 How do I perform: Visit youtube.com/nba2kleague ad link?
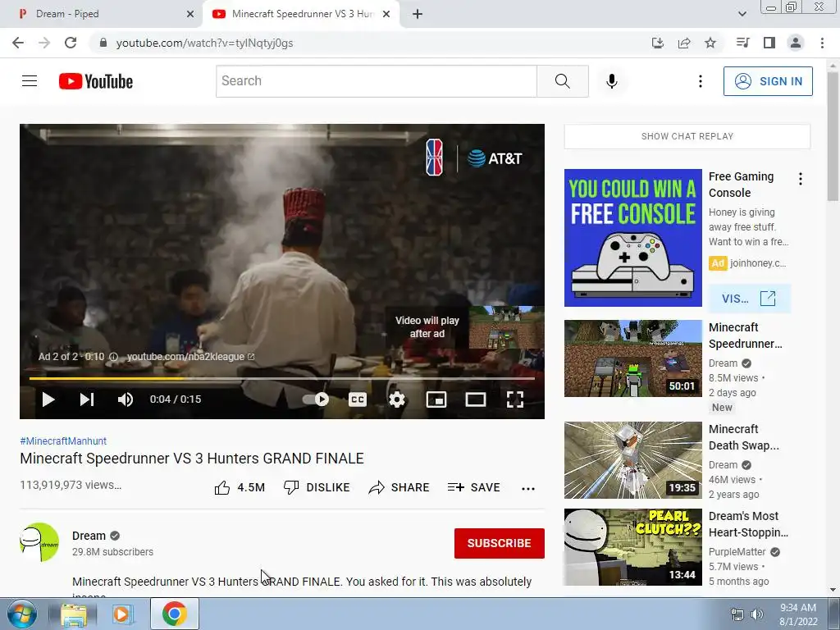(x=190, y=357)
